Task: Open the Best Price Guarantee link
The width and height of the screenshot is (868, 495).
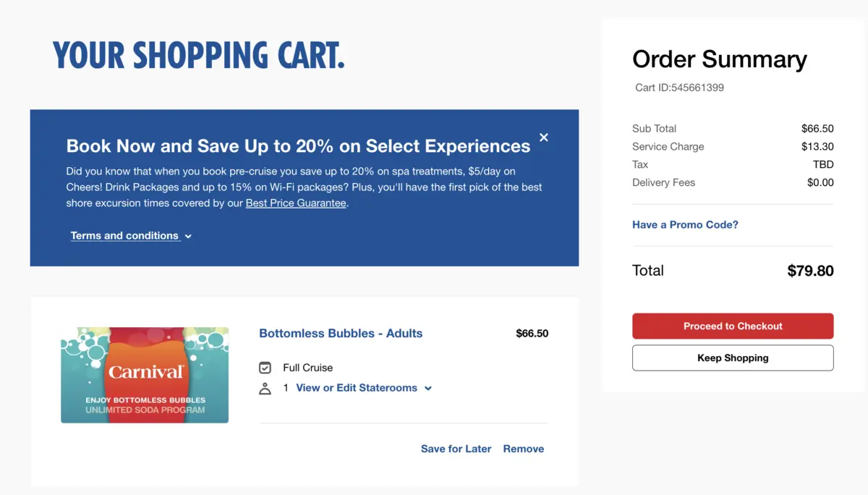Action: coord(296,203)
